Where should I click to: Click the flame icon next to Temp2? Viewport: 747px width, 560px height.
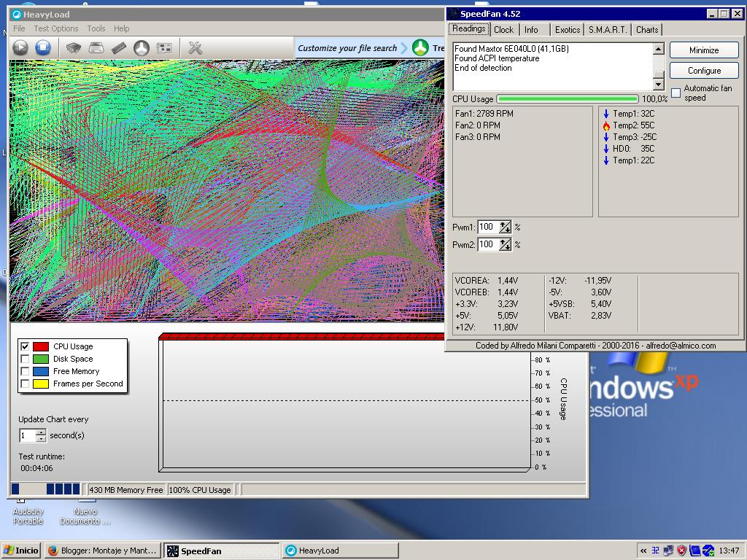tap(606, 125)
